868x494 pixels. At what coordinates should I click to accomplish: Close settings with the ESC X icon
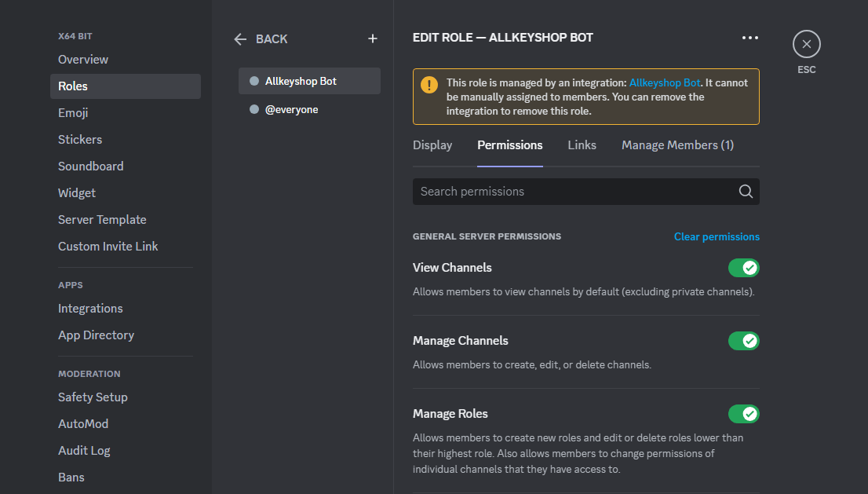click(806, 44)
